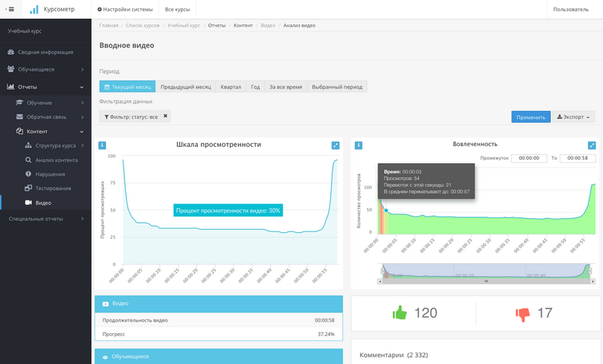Open Настройки системы settings

124,10
